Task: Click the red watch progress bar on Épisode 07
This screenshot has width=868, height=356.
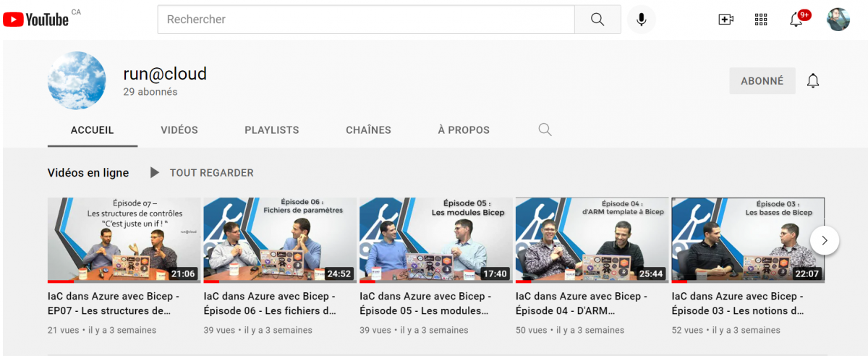Action: pos(60,281)
